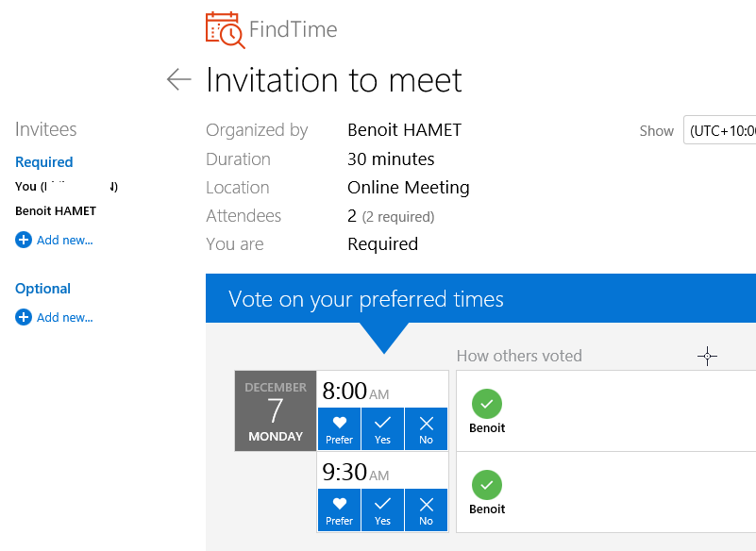756x551 pixels.
Task: Vote No for the 9:30 AM slot
Action: tap(426, 510)
